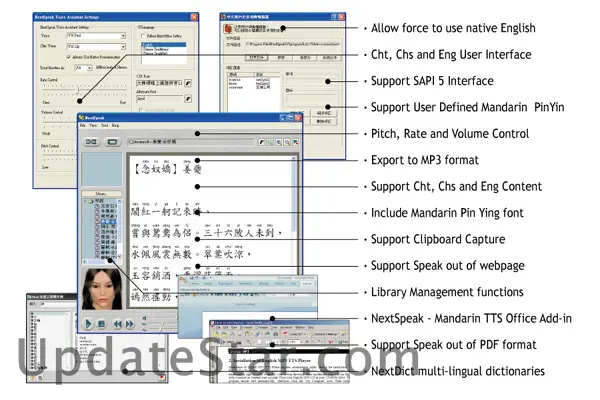Open the View menu in NextSpeak window
600x400 pixels.
(93, 126)
